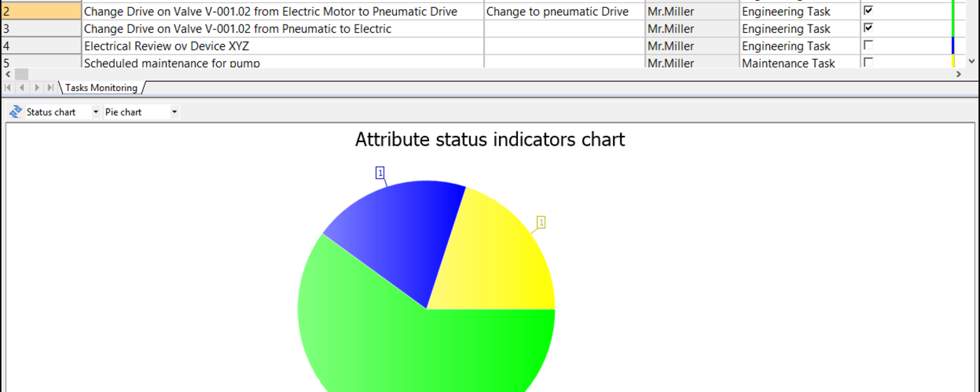This screenshot has height=392, width=980.
Task: Go to last sheet tab arrow
Action: coord(50,88)
